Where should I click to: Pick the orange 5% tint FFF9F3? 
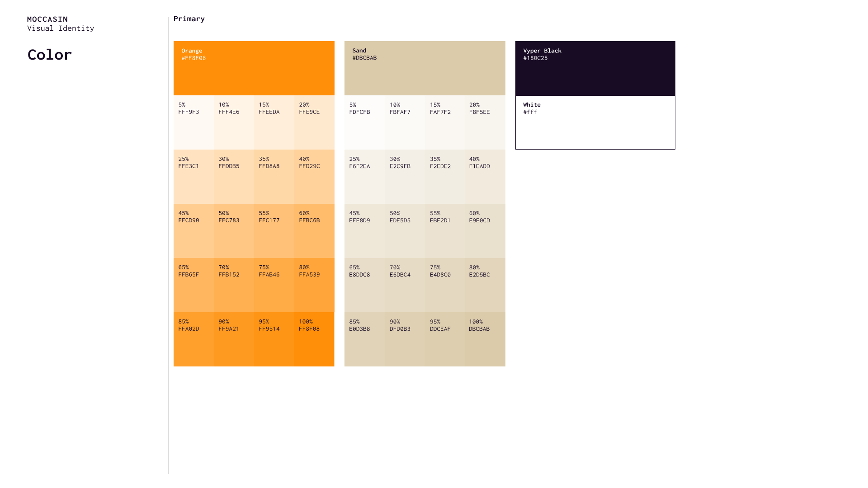pos(193,122)
